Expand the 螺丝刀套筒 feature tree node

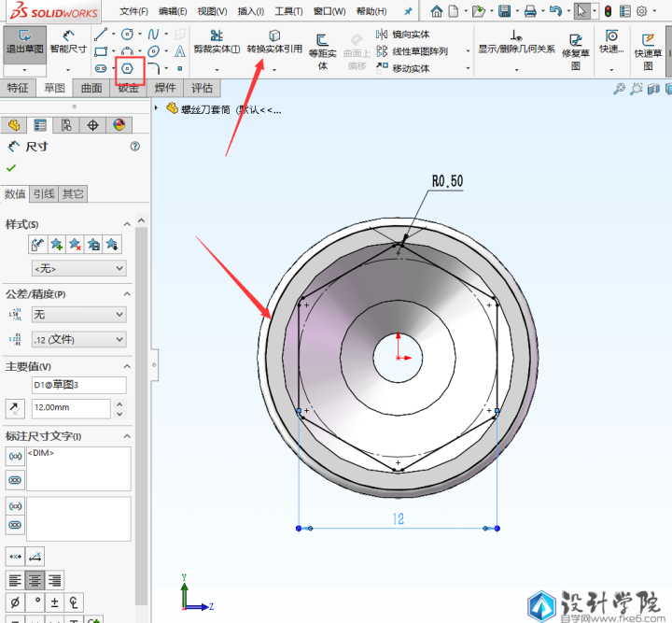tap(156, 107)
